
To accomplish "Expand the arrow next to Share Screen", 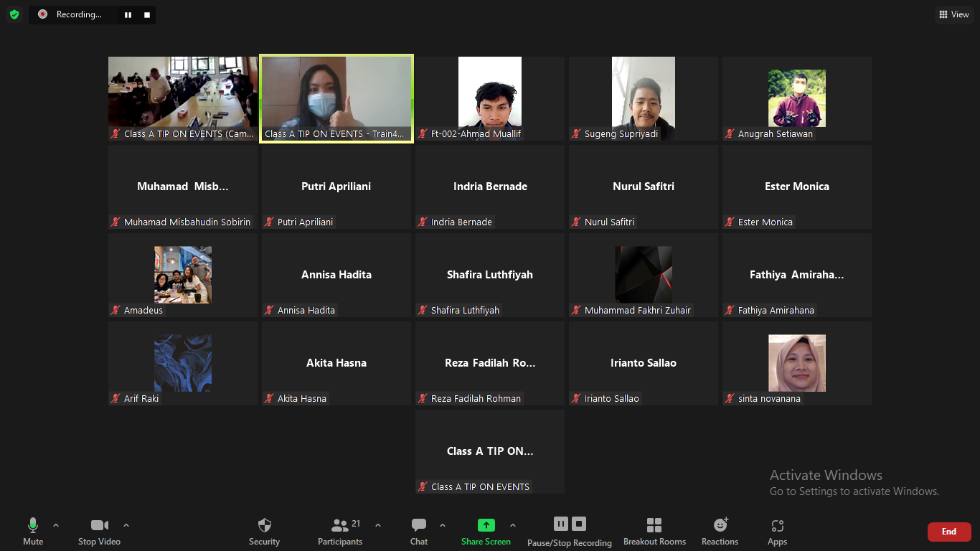I will (512, 525).
